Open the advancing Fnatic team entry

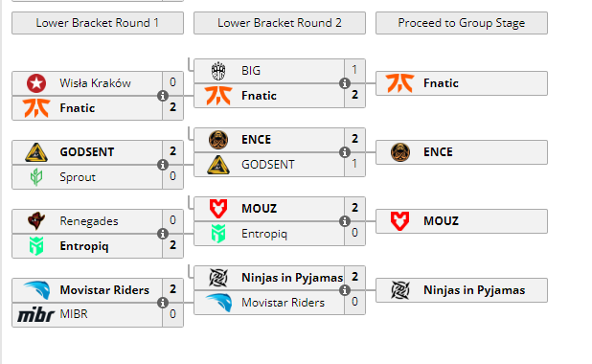(x=462, y=83)
